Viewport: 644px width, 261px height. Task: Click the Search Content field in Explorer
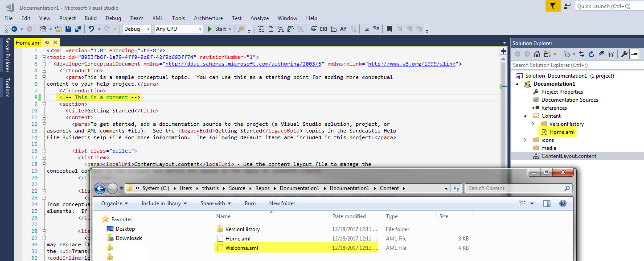pyautogui.click(x=518, y=188)
